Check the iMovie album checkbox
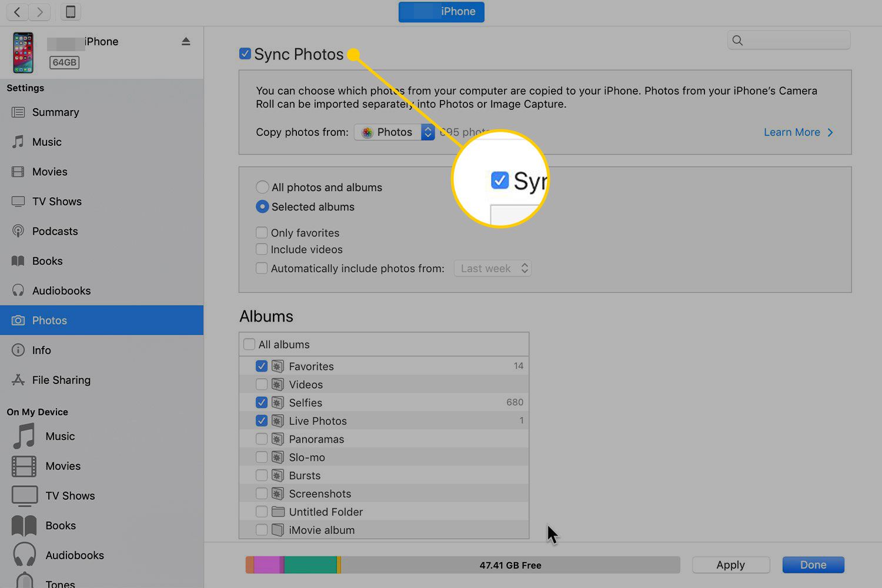Screen dimensions: 882x588 coord(262,530)
